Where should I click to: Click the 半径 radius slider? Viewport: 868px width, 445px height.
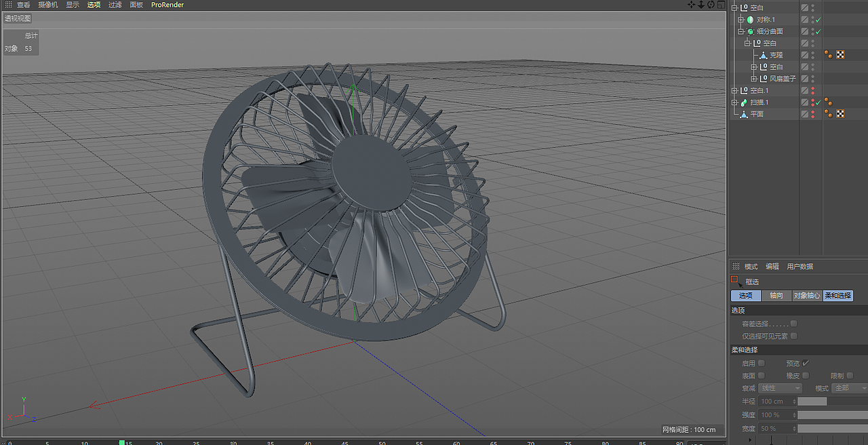click(x=833, y=401)
